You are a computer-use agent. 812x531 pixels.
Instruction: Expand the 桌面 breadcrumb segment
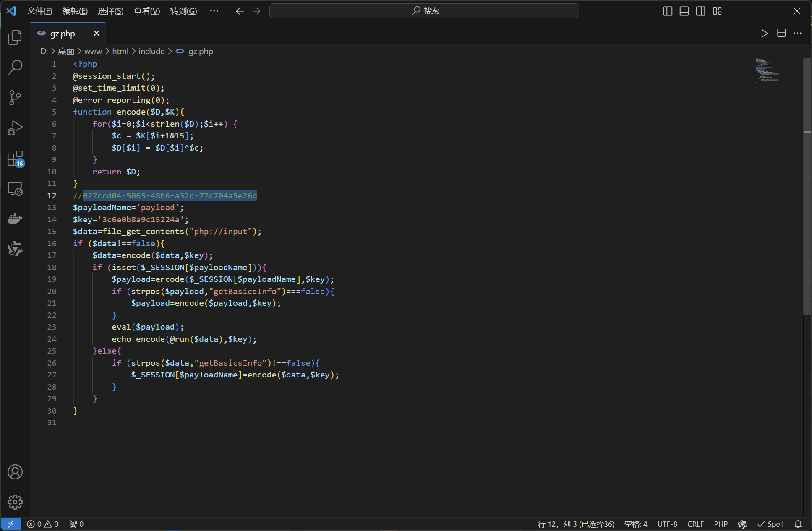66,51
